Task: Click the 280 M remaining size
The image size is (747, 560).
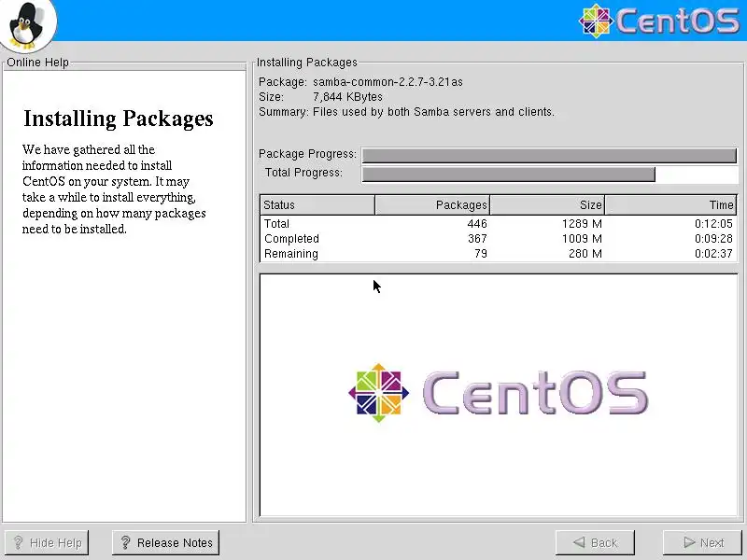Action: point(585,254)
